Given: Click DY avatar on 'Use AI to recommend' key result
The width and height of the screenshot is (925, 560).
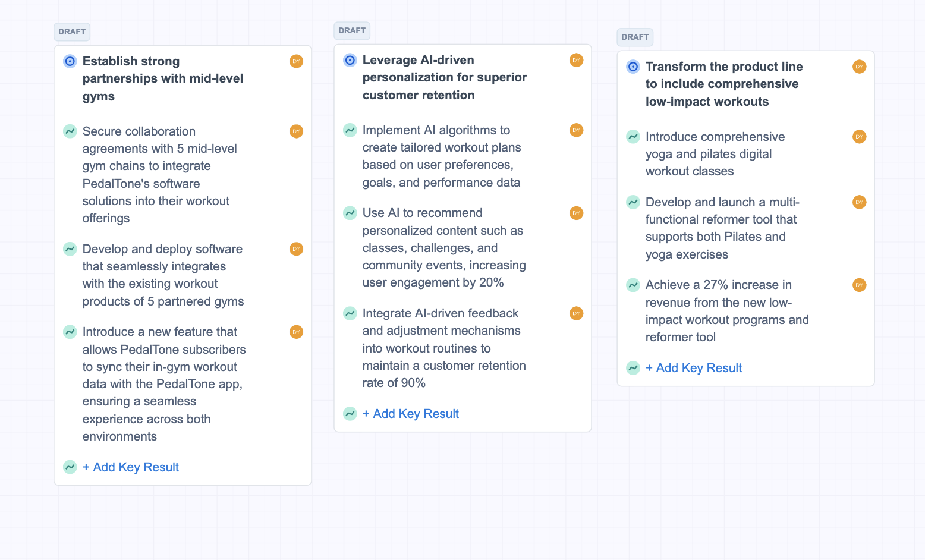Looking at the screenshot, I should pos(576,213).
